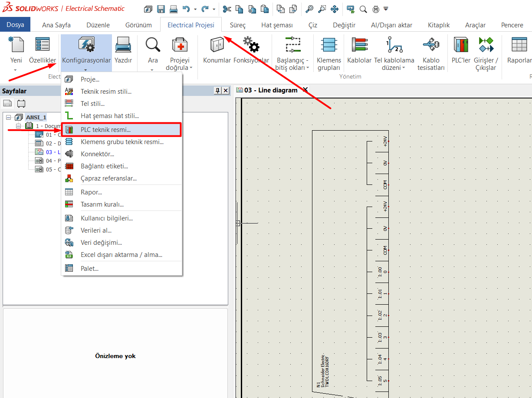The image size is (532, 398).
Task: Open the quick access toolbar customize arrow
Action: pyautogui.click(x=386, y=9)
